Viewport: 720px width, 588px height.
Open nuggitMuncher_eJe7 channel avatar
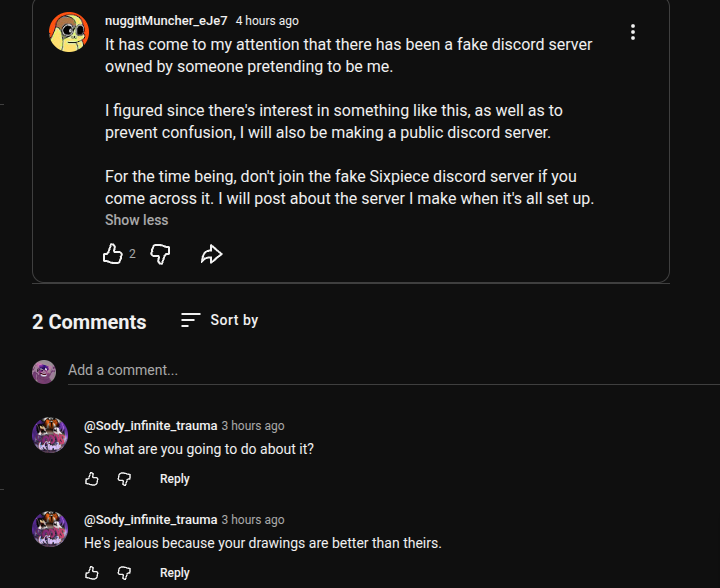(69, 33)
